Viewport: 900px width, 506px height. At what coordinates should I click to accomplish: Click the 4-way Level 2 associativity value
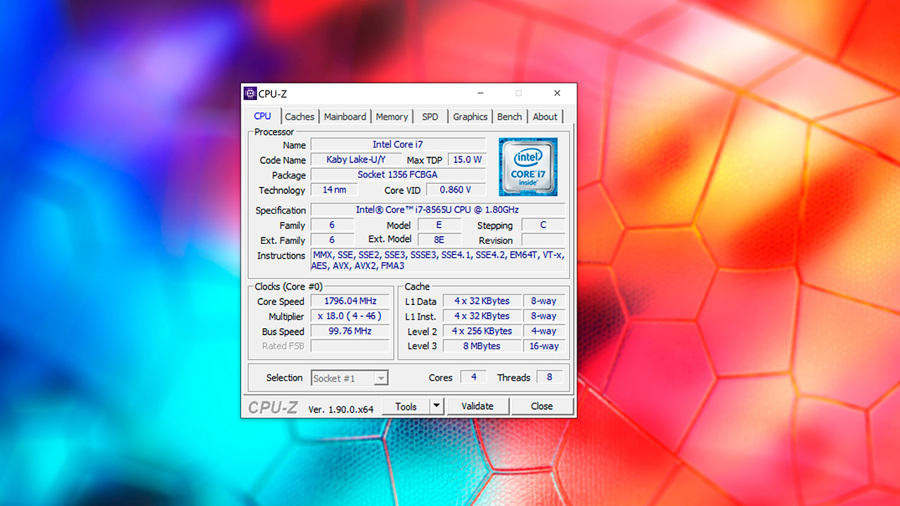(544, 331)
